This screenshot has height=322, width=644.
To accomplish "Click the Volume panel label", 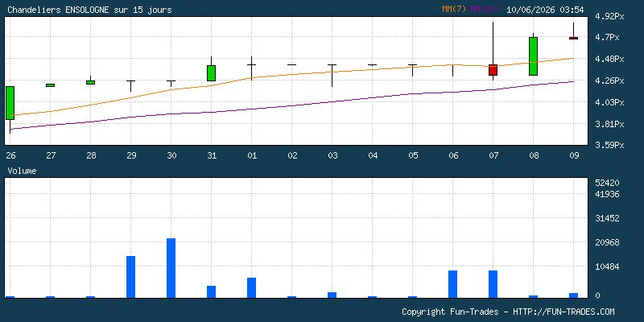I will point(22,171).
